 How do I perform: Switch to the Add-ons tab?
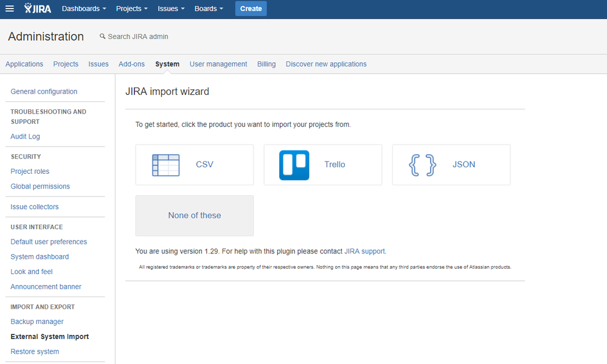pos(131,64)
